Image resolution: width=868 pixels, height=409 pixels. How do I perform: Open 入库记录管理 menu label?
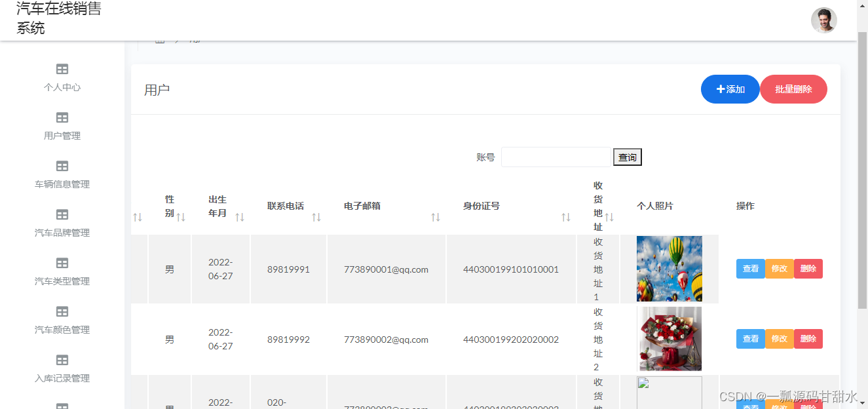pyautogui.click(x=62, y=378)
